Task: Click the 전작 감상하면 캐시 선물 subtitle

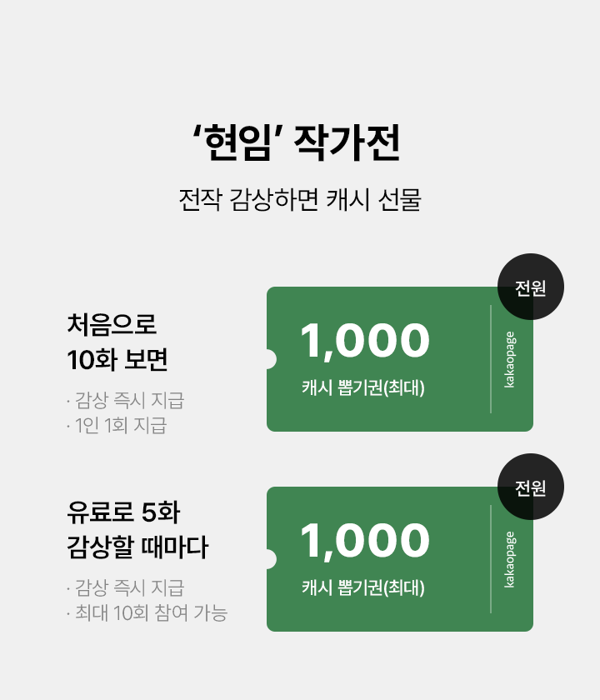Action: click(x=299, y=202)
